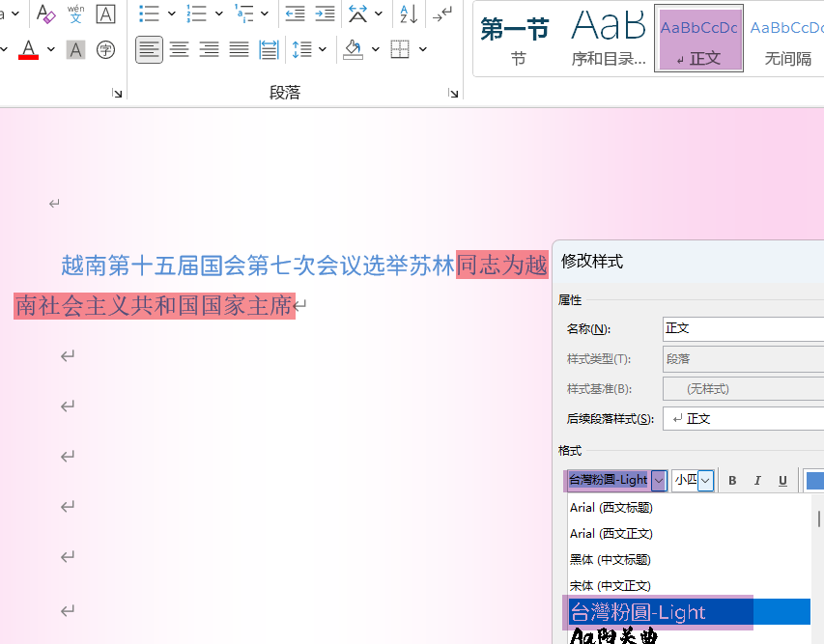Open the font color dropdown arrow
824x644 pixels.
pyautogui.click(x=50, y=50)
